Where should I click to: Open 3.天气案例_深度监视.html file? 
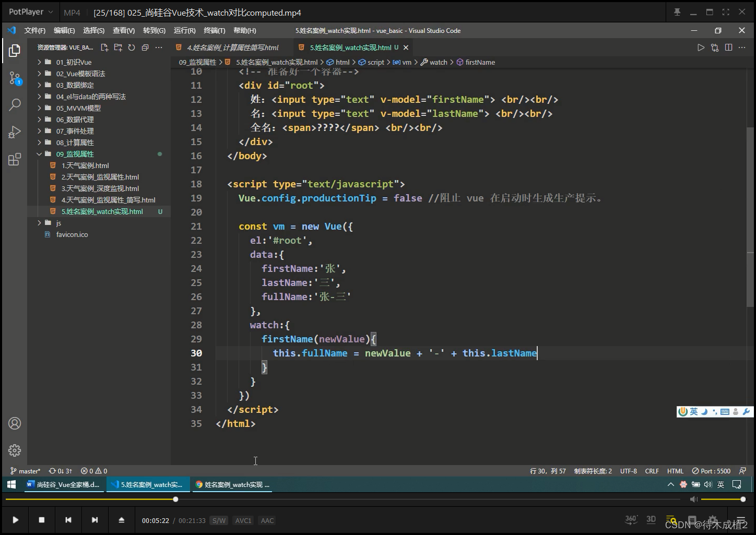tap(99, 188)
